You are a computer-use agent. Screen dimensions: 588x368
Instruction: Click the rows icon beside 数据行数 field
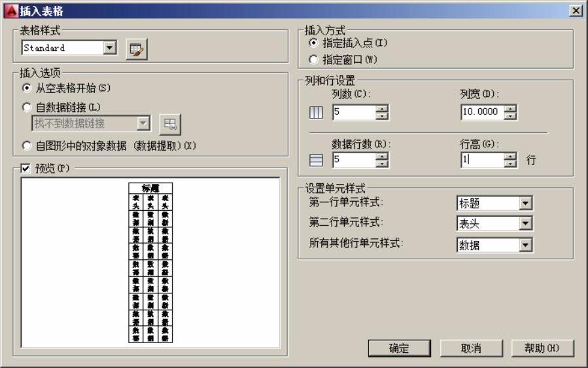316,159
